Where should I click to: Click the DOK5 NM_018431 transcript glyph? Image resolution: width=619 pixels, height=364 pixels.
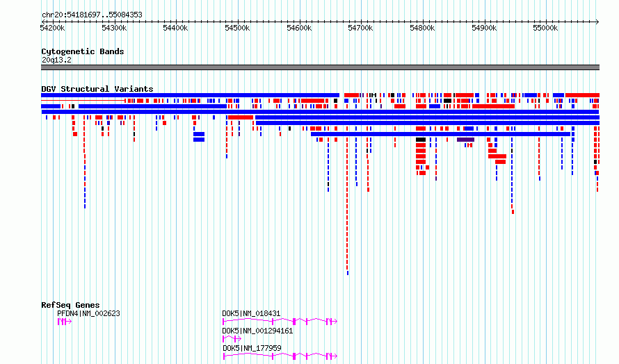click(x=280, y=322)
